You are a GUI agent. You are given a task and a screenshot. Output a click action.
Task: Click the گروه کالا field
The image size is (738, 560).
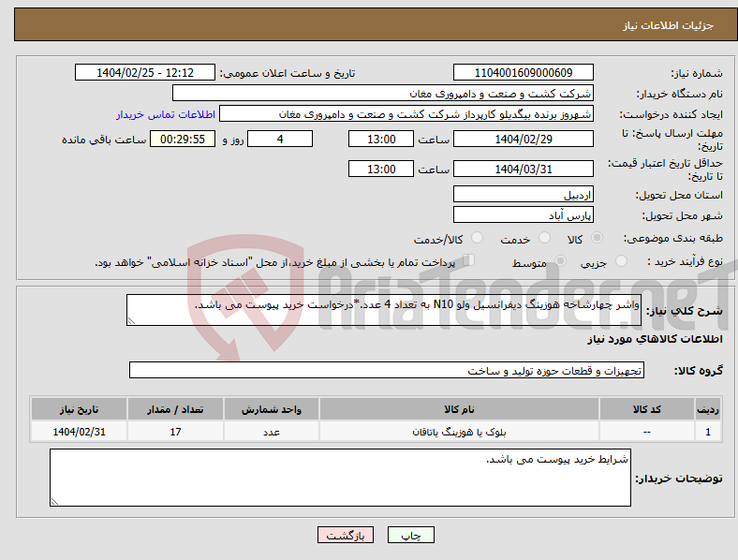coord(387,370)
